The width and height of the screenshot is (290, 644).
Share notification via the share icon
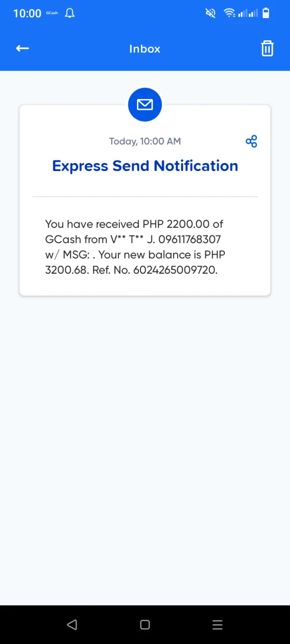251,141
